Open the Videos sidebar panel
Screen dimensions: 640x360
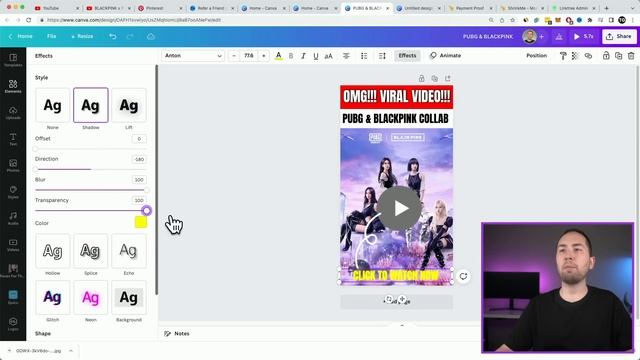point(13,245)
